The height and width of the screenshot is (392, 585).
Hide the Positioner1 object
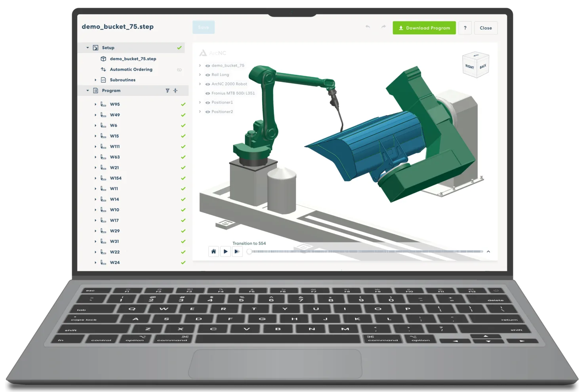[x=208, y=103]
